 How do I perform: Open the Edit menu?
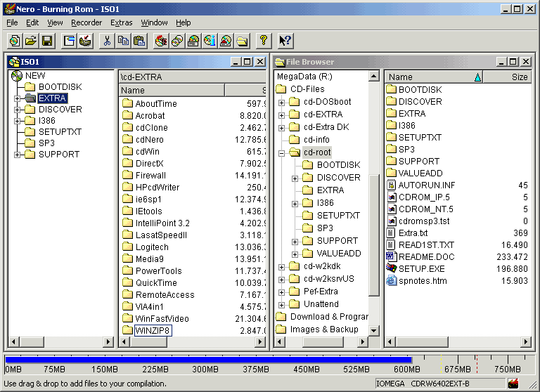point(32,22)
